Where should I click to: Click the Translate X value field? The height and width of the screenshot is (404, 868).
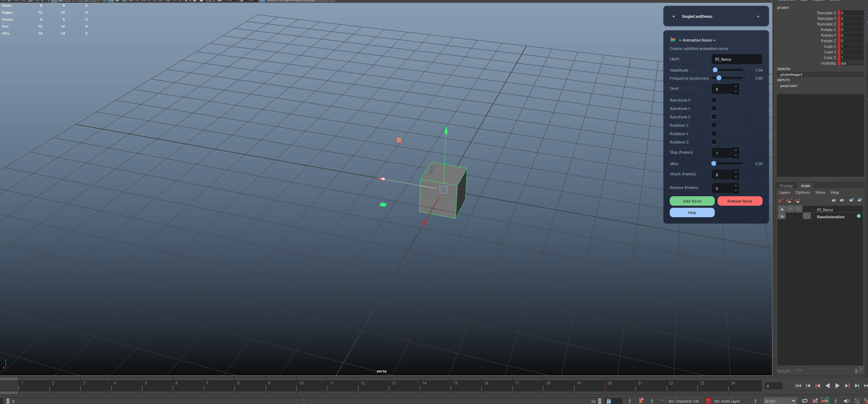click(x=852, y=13)
